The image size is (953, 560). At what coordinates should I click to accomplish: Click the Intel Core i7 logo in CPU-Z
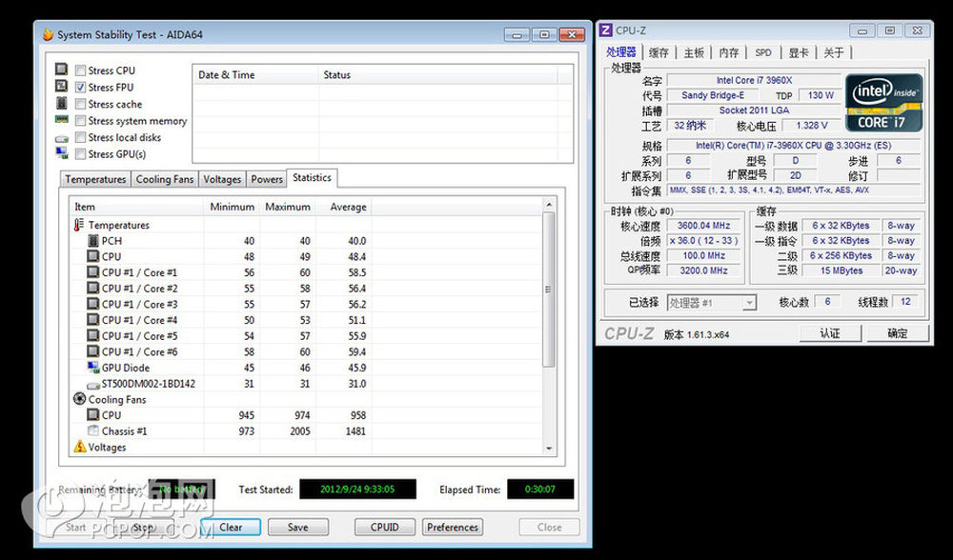point(883,103)
